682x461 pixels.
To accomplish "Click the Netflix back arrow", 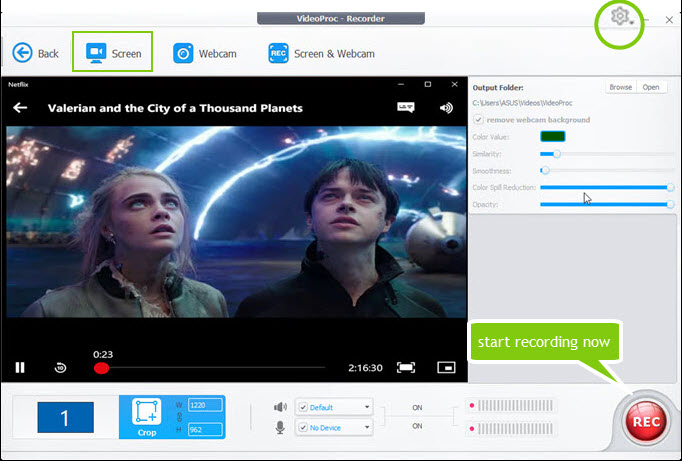I will point(20,107).
